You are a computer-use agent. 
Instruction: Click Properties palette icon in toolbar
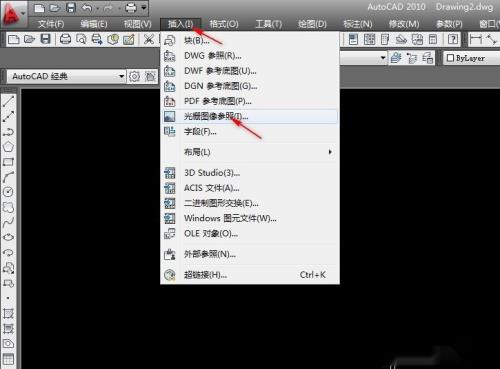(353, 39)
